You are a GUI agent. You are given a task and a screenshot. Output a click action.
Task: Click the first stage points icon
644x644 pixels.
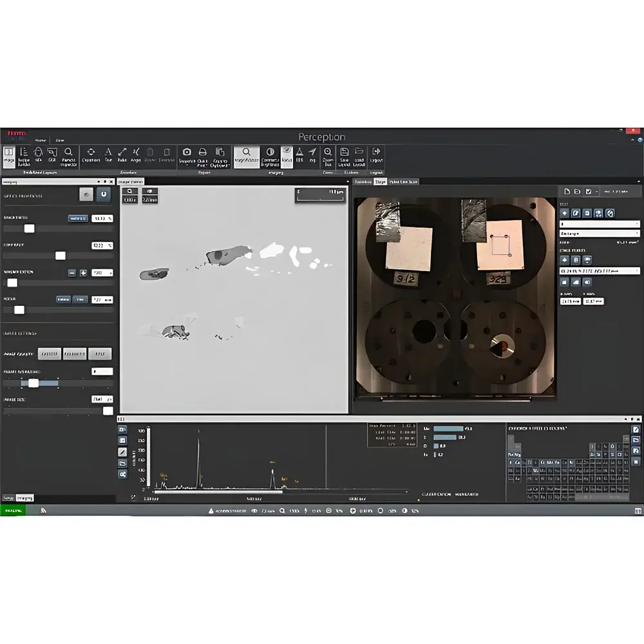[x=565, y=260]
